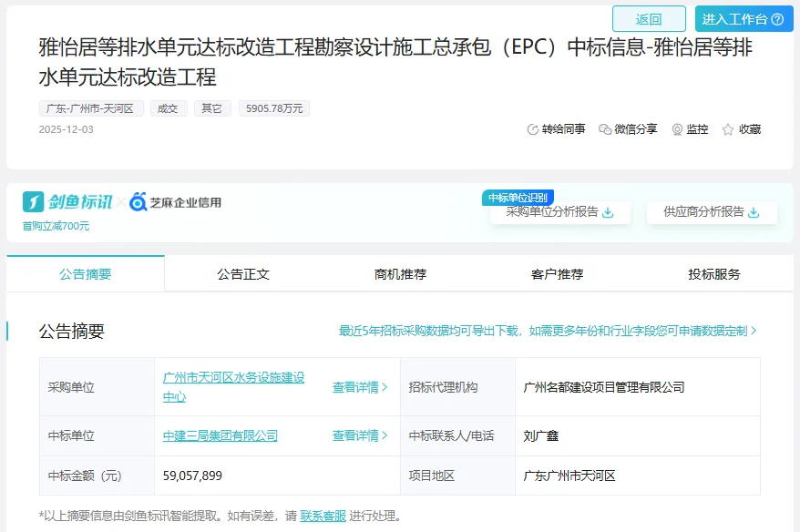The height and width of the screenshot is (532, 800).
Task: Open the data customization application link
Action: coord(548,331)
